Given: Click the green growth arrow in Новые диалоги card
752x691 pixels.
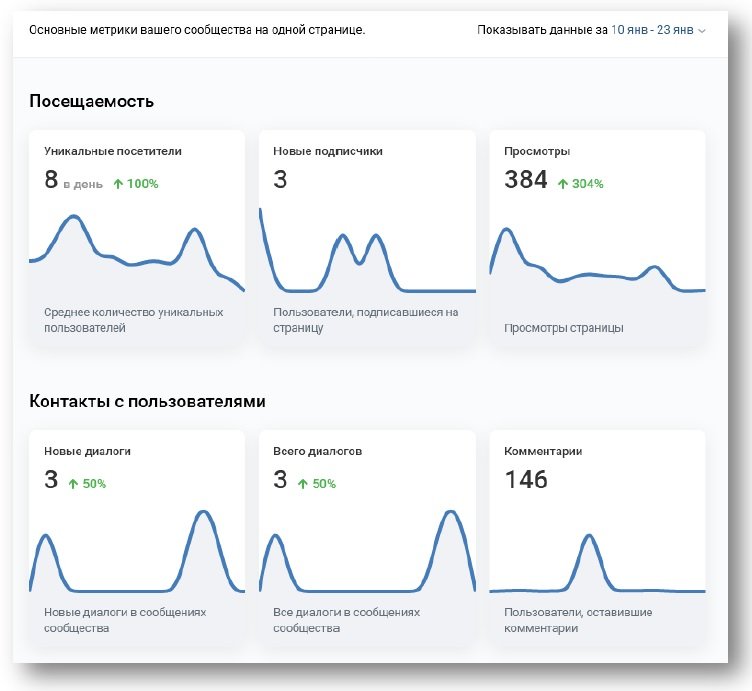Looking at the screenshot, I should tap(73, 483).
